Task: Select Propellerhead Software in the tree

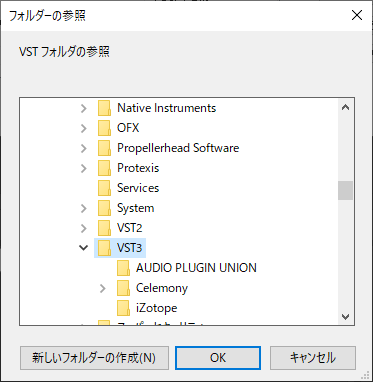Action: (178, 148)
